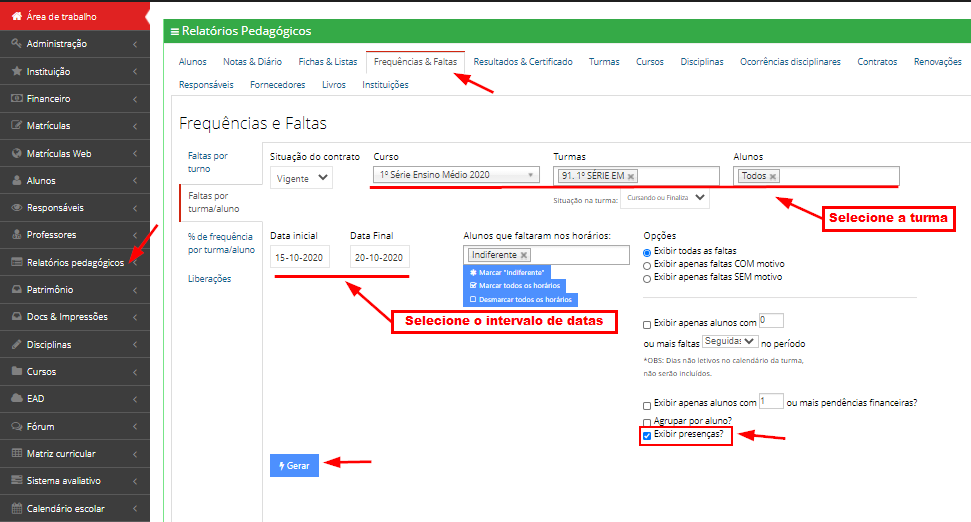971x522 pixels.
Task: Click the calendar icon for Calendário escolar
Action: [x=17, y=508]
